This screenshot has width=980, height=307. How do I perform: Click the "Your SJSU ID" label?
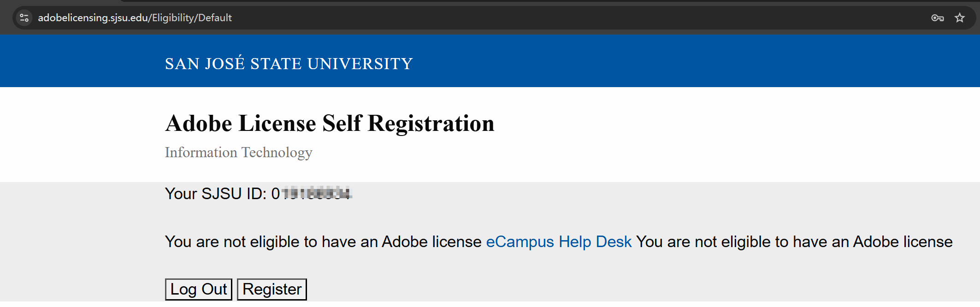pyautogui.click(x=216, y=194)
